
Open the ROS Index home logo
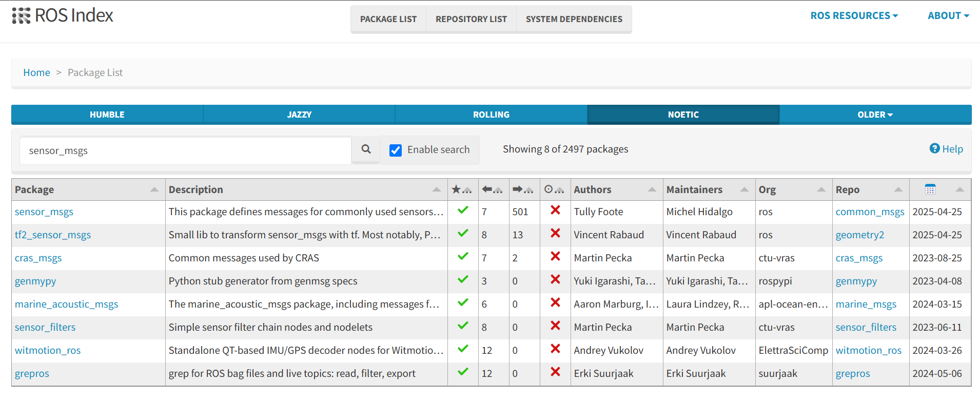click(62, 15)
